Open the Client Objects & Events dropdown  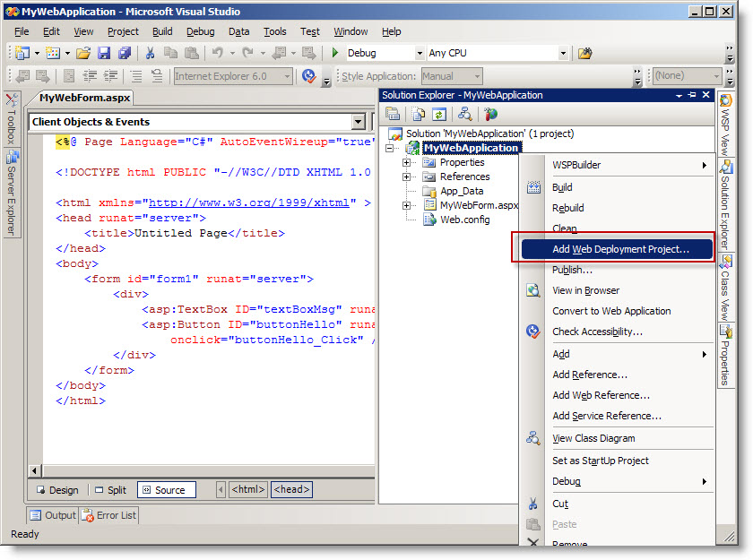359,122
